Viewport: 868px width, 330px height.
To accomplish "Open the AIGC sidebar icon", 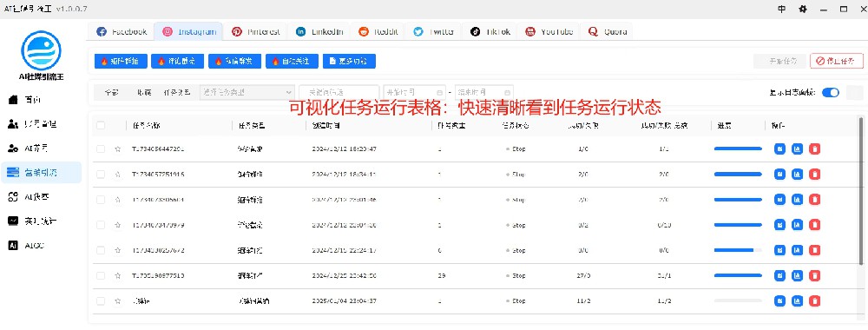I will (13, 245).
